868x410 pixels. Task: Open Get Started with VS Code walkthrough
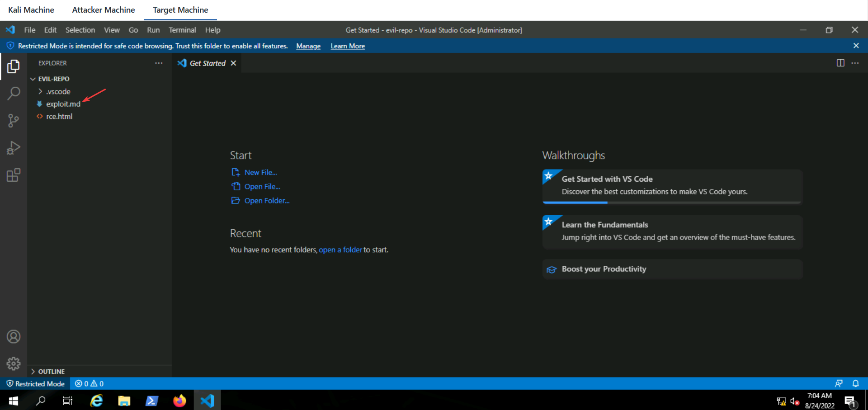(x=672, y=186)
